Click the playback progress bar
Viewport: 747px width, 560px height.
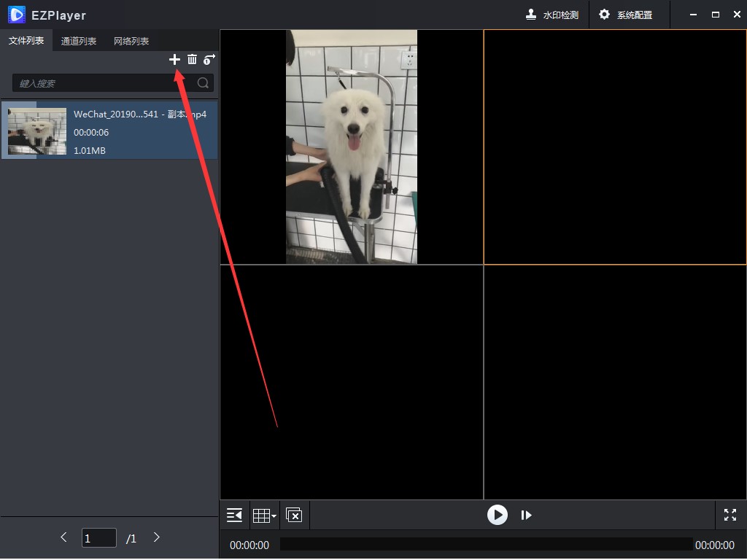pyautogui.click(x=487, y=544)
